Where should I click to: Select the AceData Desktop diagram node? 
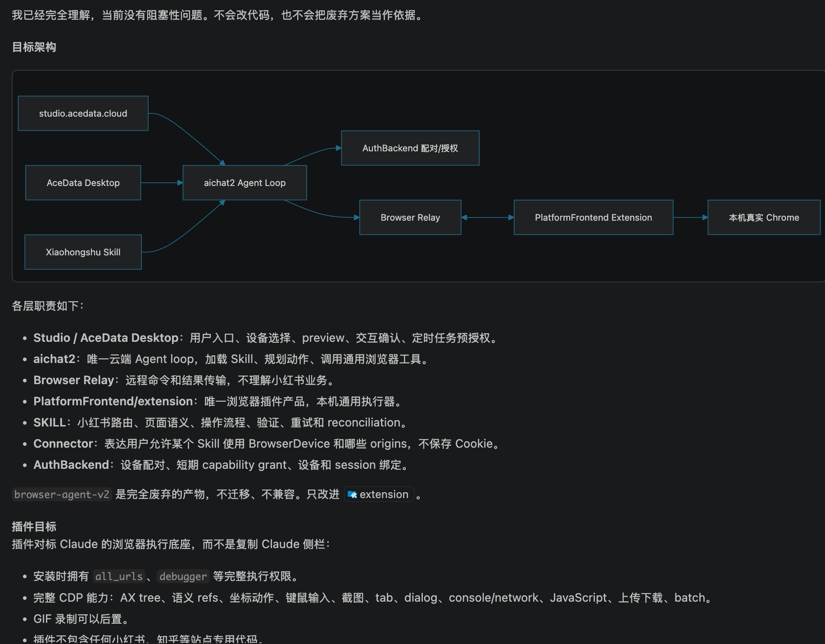[83, 183]
